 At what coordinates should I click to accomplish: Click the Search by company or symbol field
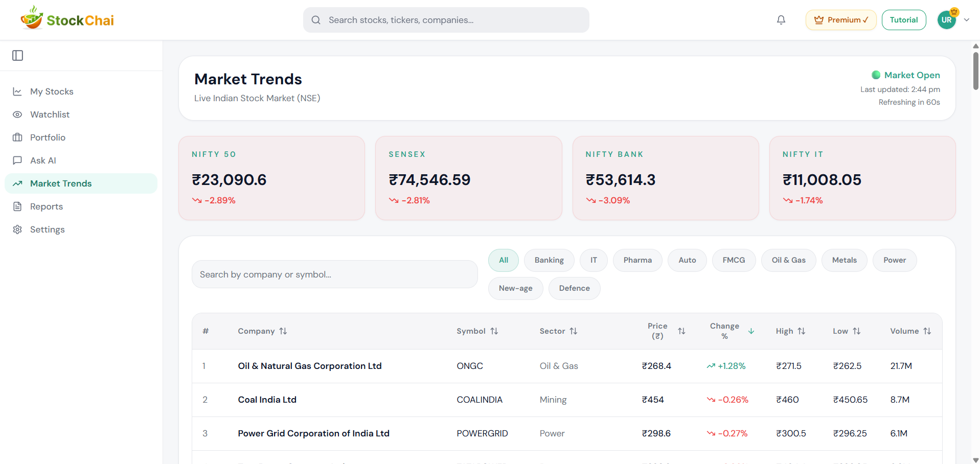pos(335,274)
